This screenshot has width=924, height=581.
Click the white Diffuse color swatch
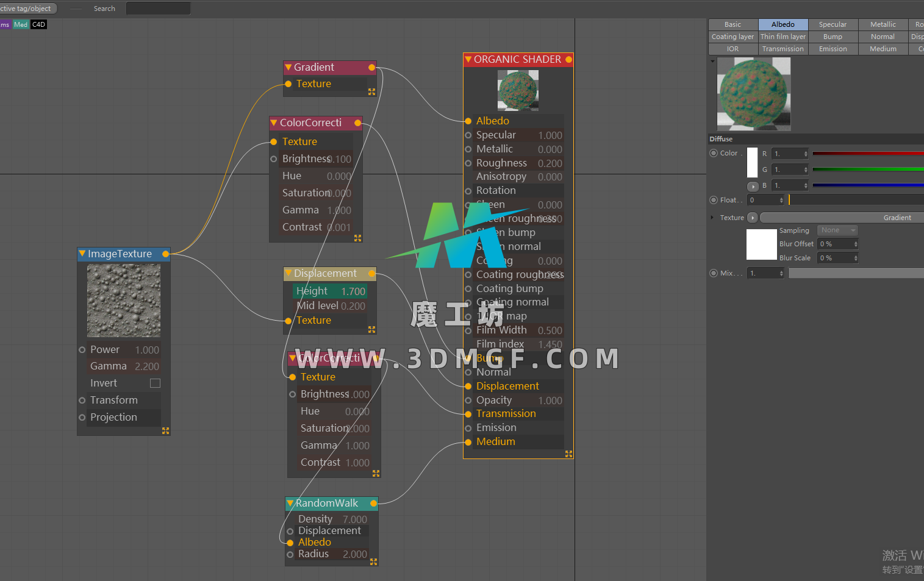point(752,162)
